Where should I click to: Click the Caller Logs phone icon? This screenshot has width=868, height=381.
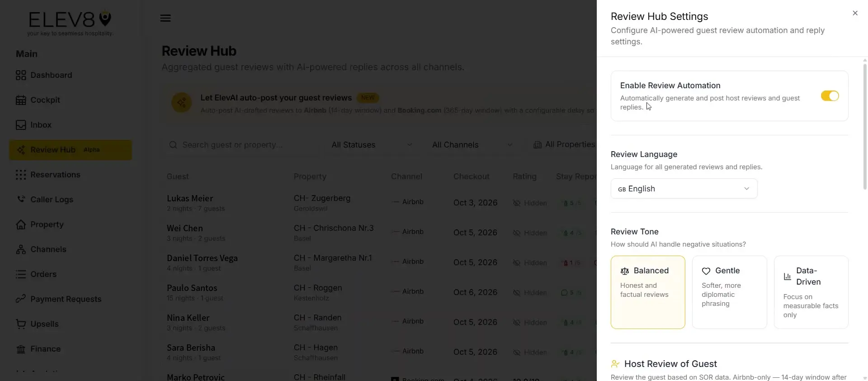[21, 200]
